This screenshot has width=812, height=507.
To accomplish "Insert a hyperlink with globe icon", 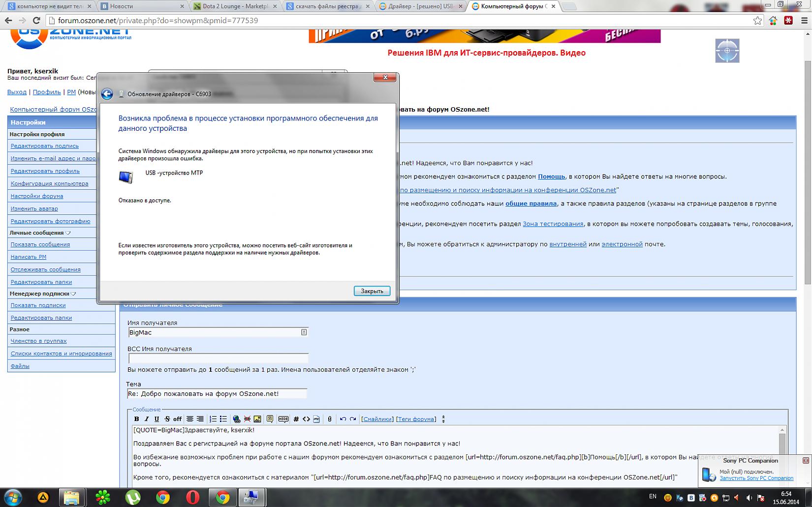I will pyautogui.click(x=237, y=419).
